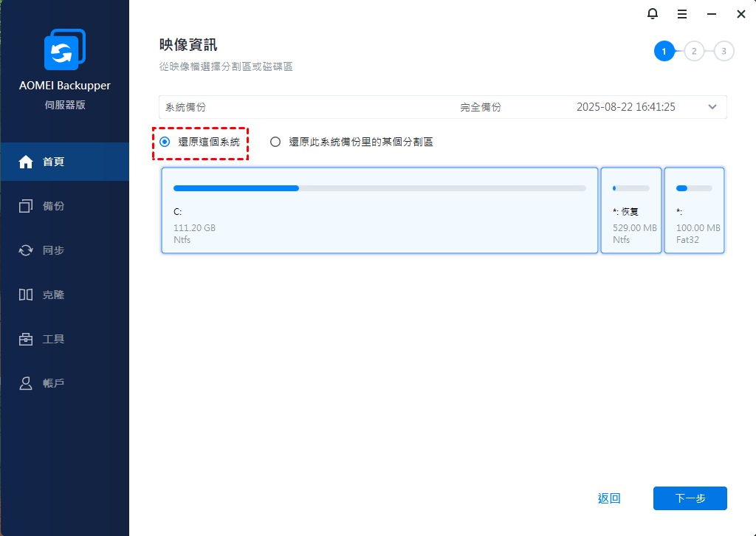Click the 恢复 partition usage bar
This screenshot has height=536, width=756.
click(x=631, y=188)
